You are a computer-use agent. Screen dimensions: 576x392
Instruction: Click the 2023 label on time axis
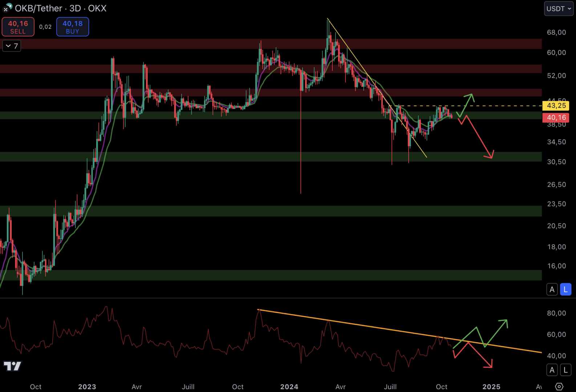click(x=87, y=387)
